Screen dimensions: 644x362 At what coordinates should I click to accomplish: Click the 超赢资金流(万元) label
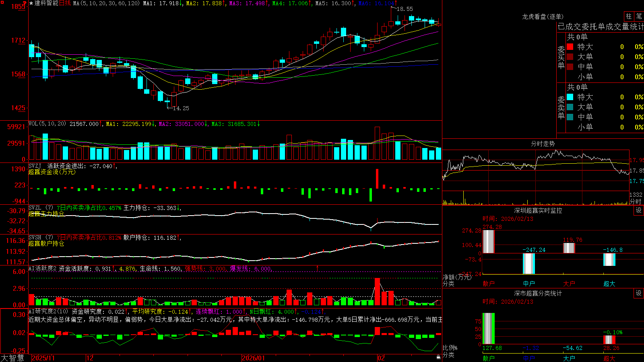click(x=52, y=172)
